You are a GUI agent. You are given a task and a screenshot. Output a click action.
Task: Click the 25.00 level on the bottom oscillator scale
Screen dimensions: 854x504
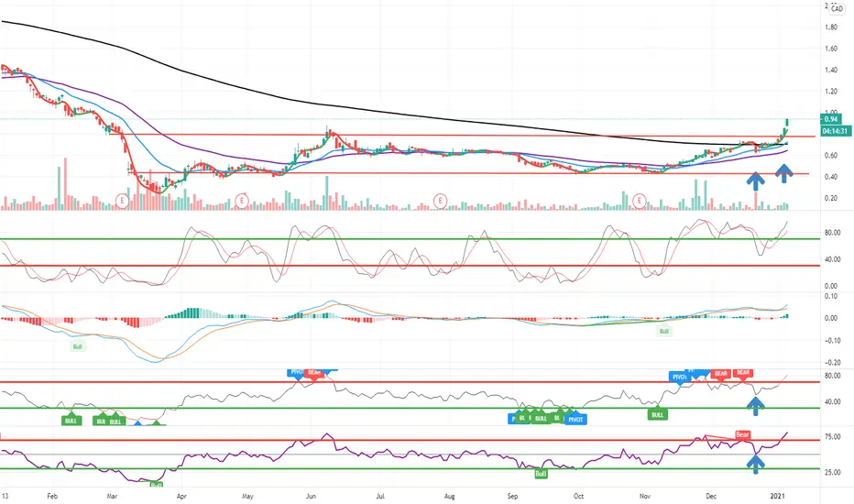tap(832, 473)
